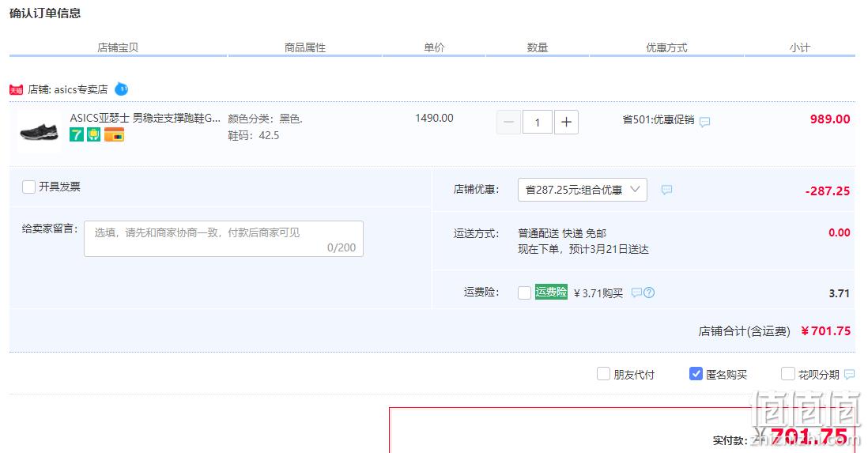Click the subtotal amount 989.00
The image size is (868, 453).
coord(830,119)
